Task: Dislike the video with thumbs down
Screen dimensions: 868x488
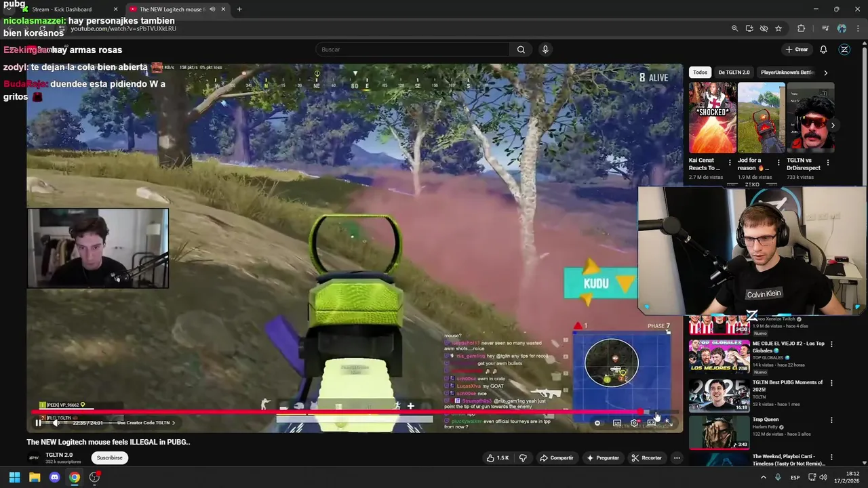Action: [x=523, y=458]
